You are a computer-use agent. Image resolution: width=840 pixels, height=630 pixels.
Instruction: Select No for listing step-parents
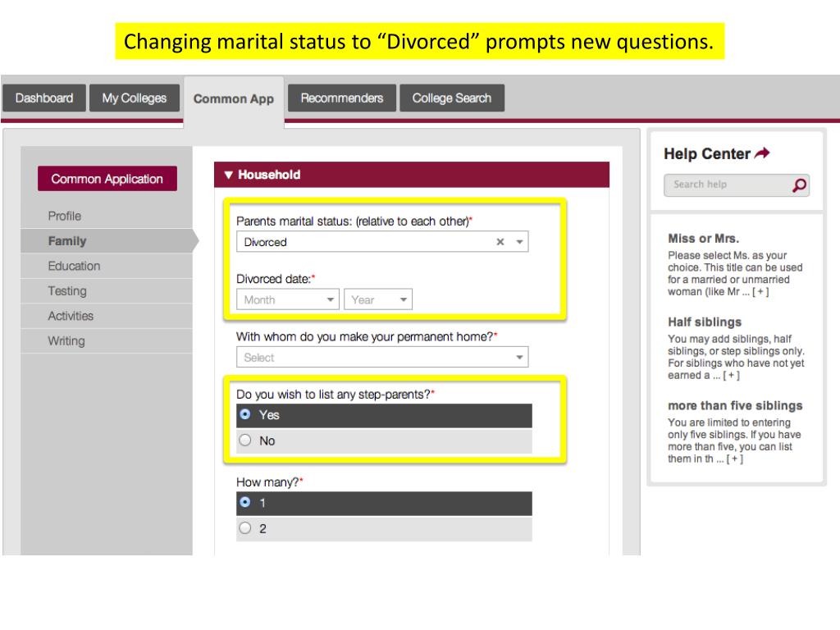(x=384, y=441)
